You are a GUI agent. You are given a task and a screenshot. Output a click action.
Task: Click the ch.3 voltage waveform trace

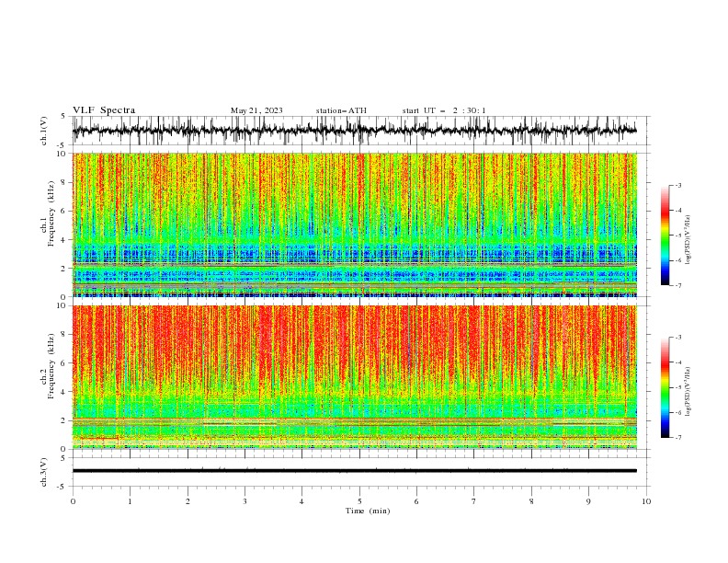click(x=354, y=471)
